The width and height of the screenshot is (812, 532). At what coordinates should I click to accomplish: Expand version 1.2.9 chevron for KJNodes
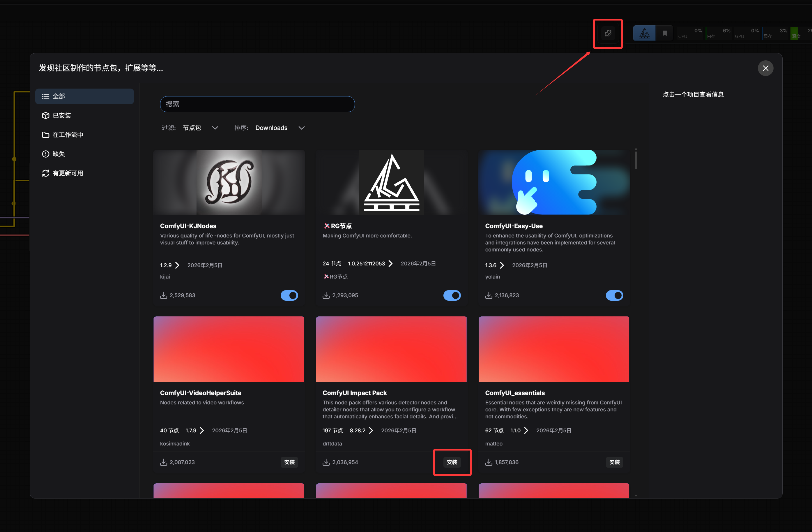[177, 265]
